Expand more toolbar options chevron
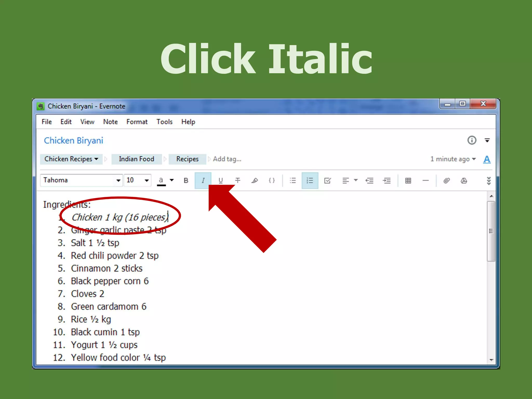 pos(489,181)
